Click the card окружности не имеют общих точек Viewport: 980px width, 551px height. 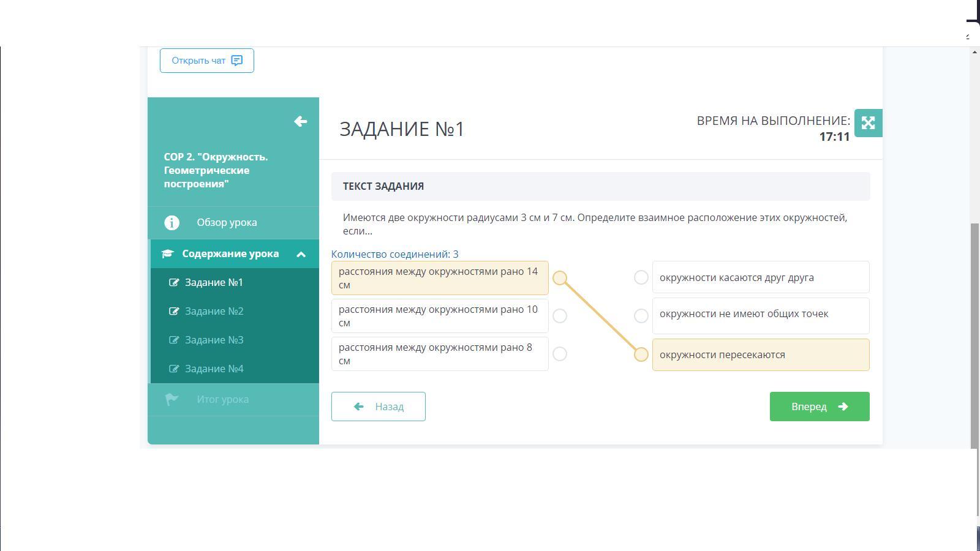761,316
